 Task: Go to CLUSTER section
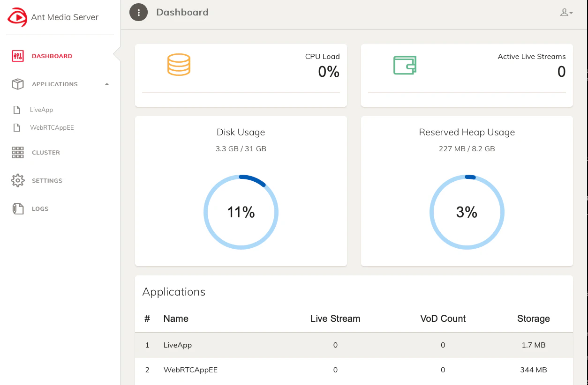coord(46,153)
